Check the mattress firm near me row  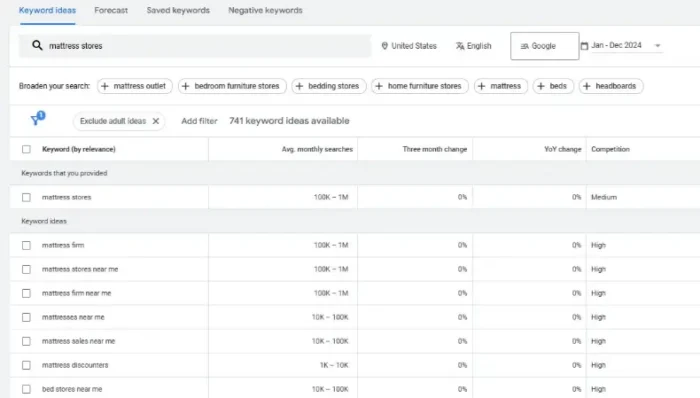click(26, 293)
